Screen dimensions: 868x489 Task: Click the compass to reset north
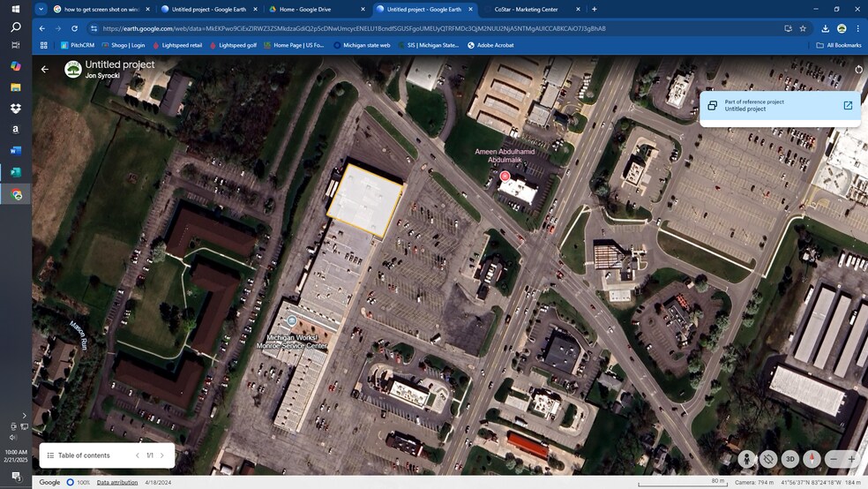(812, 459)
